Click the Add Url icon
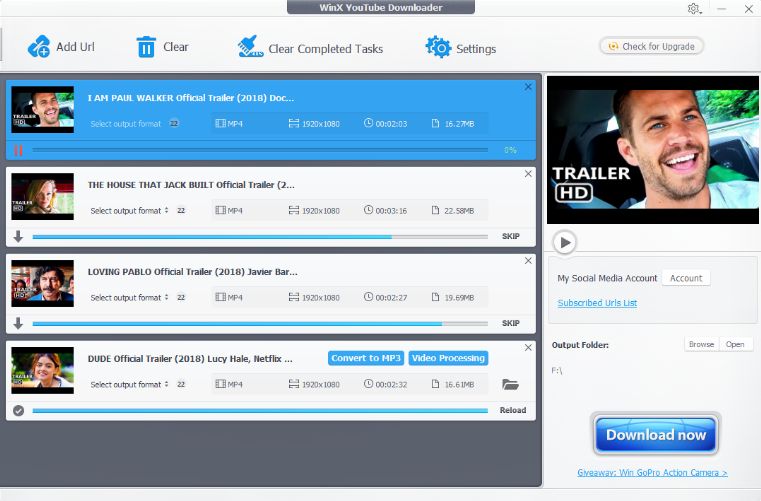 [x=39, y=46]
